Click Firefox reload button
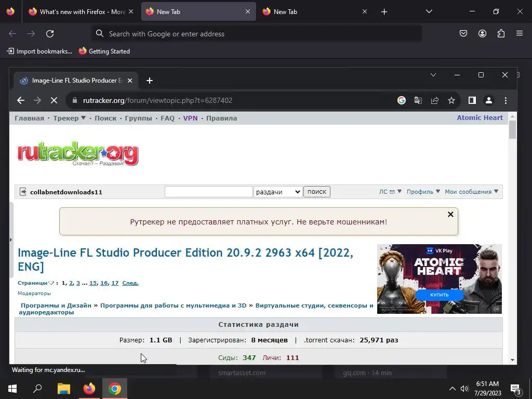 click(50, 34)
